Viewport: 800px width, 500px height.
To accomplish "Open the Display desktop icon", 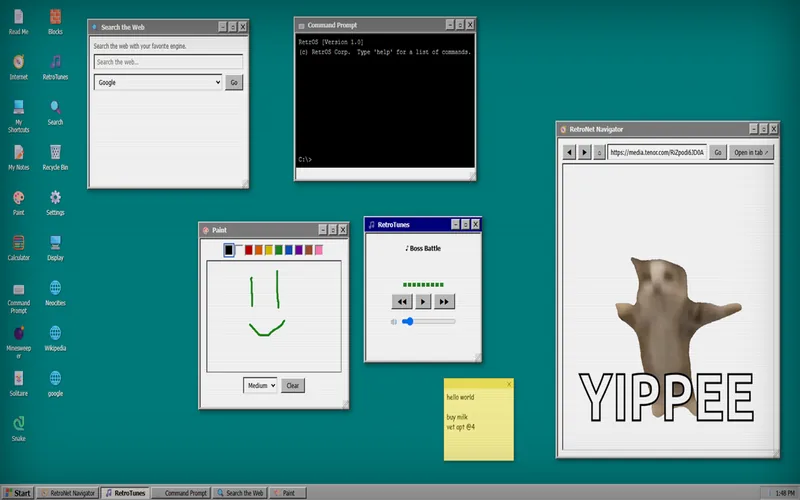I will click(x=55, y=248).
